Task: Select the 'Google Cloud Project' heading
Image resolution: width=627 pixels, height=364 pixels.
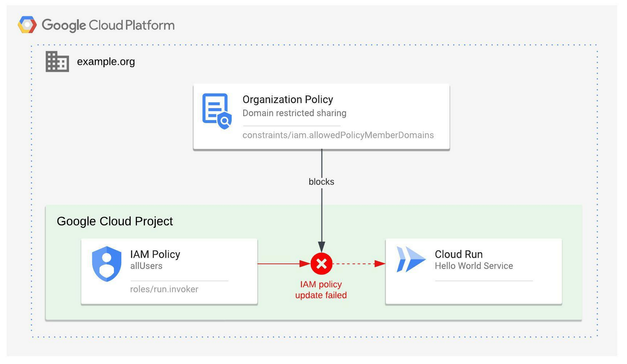Action: [x=115, y=222]
